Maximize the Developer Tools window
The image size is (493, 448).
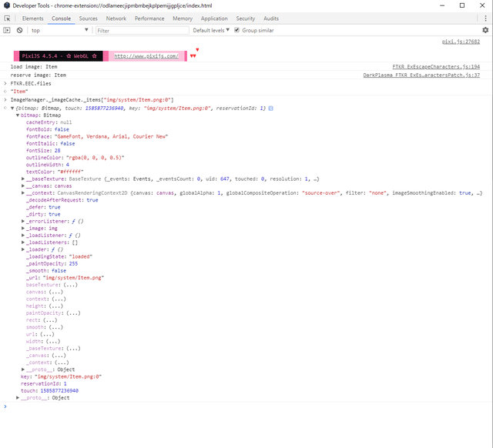click(x=462, y=5)
